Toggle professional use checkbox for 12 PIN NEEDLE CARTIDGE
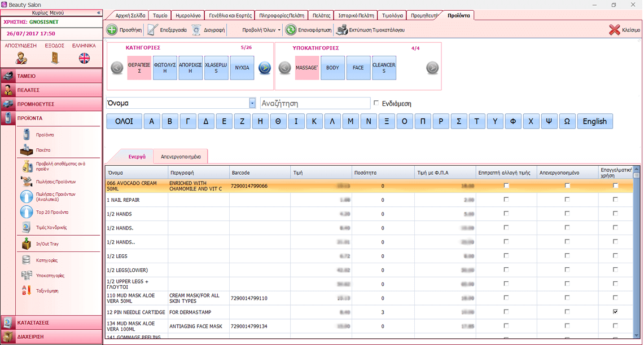The width and height of the screenshot is (644, 345). point(615,312)
